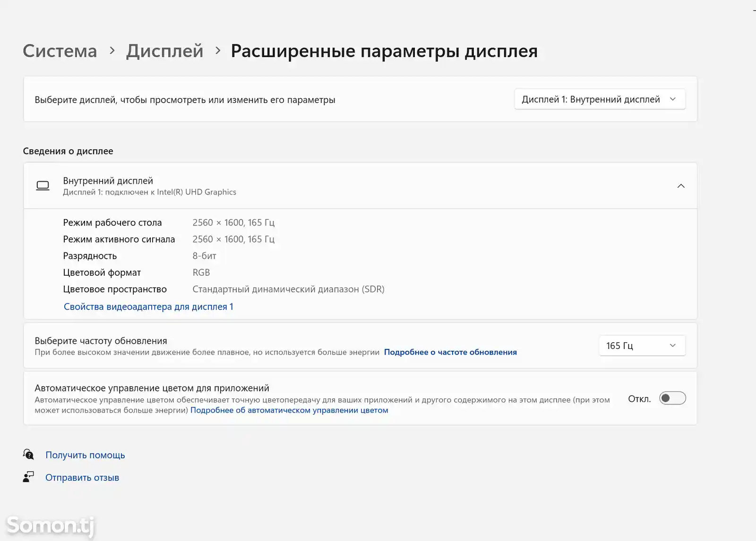
Task: Open the 165 Гц refresh rate dropdown
Action: tap(642, 346)
